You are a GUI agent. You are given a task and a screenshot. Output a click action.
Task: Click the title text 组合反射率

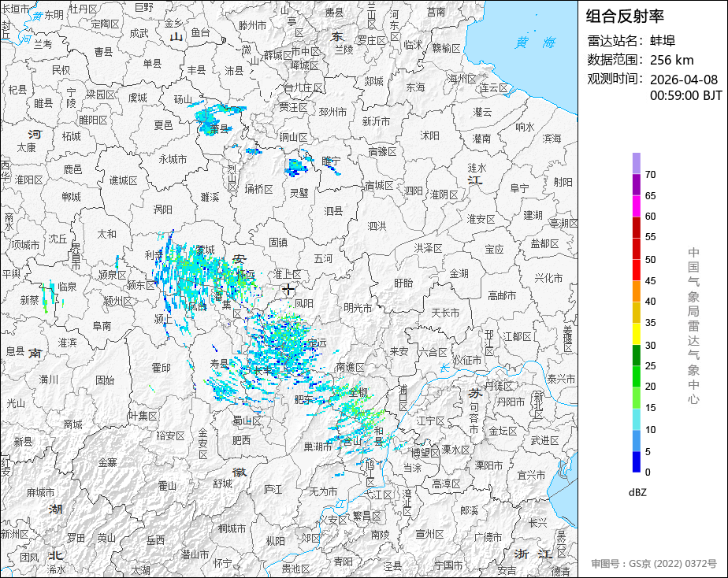tap(625, 17)
